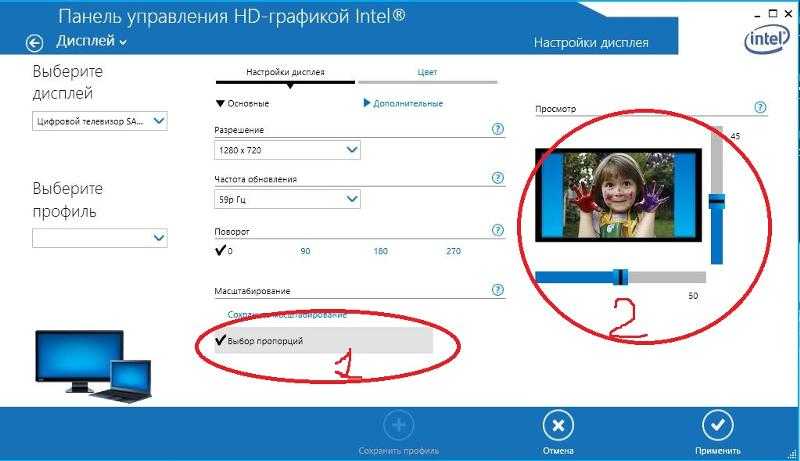
Task: Open the Выберите профиль dropdown
Action: 100,238
